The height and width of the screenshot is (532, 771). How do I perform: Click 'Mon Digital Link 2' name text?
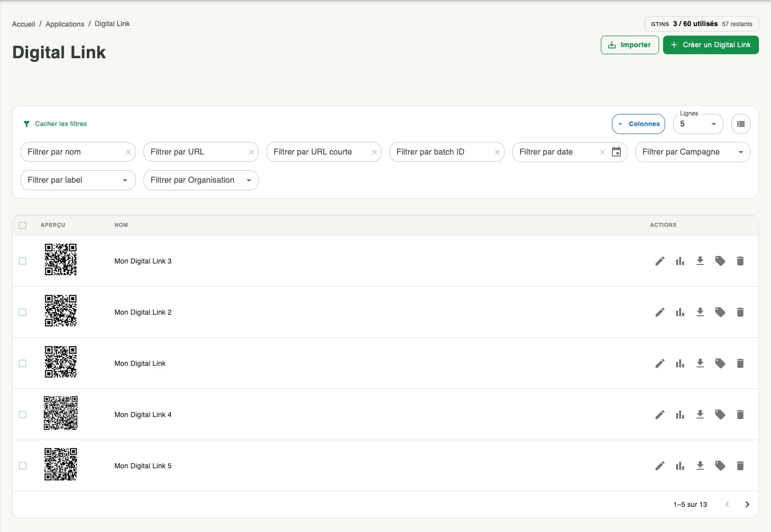point(143,312)
